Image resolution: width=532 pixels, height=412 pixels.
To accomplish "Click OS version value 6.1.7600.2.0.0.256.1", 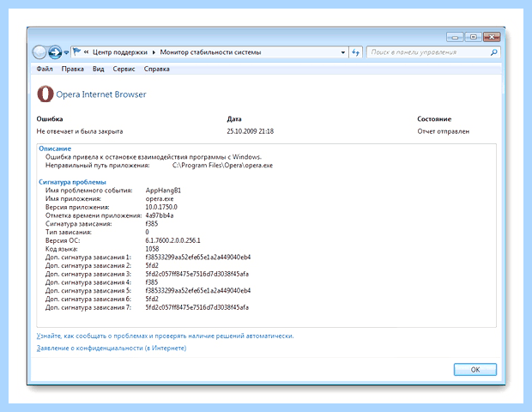I will tap(173, 240).
